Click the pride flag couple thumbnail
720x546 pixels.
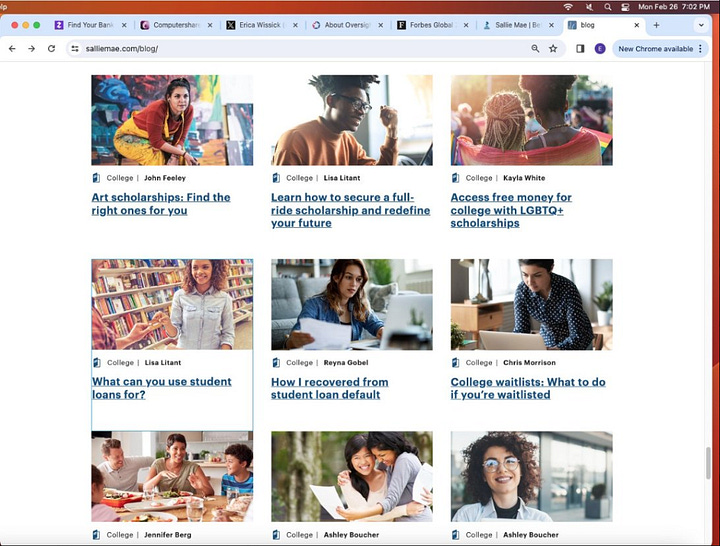click(x=531, y=120)
